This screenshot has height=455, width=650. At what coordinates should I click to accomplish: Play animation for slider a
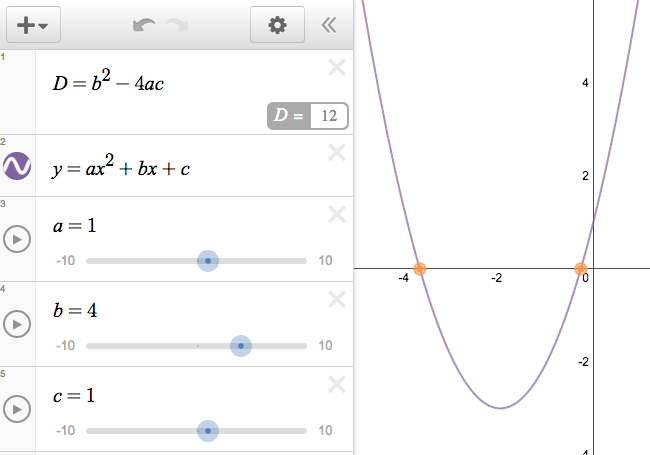point(17,240)
